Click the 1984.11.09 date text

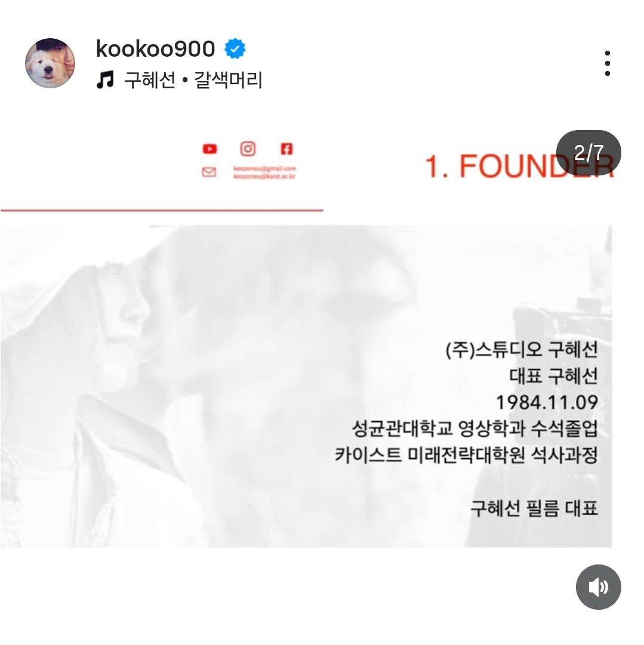tap(547, 402)
